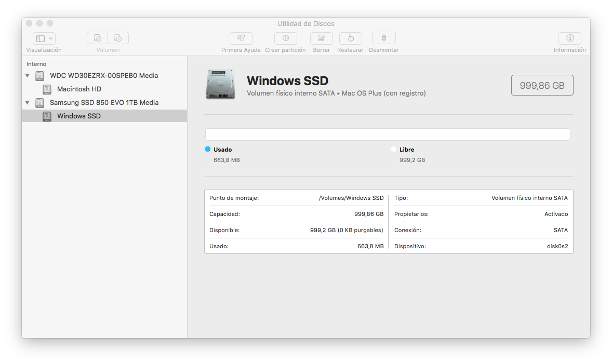The image size is (612, 364).
Task: Click the add volume icon
Action: click(x=97, y=38)
